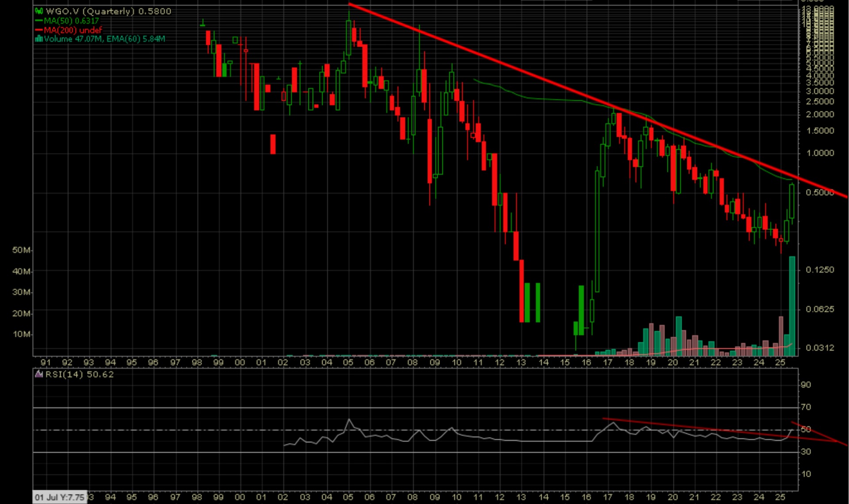
Task: Select the MA(50) 0.6317 legend text
Action: [x=71, y=21]
